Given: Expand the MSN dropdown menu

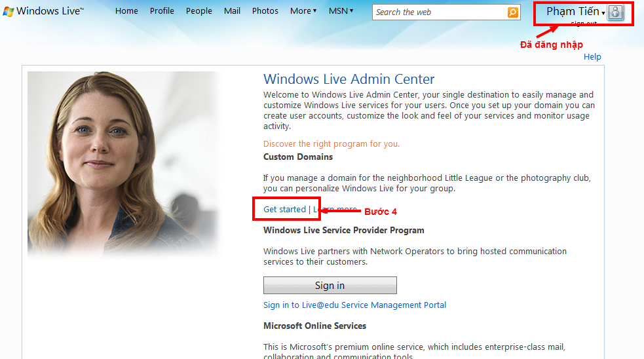Looking at the screenshot, I should click(x=341, y=11).
